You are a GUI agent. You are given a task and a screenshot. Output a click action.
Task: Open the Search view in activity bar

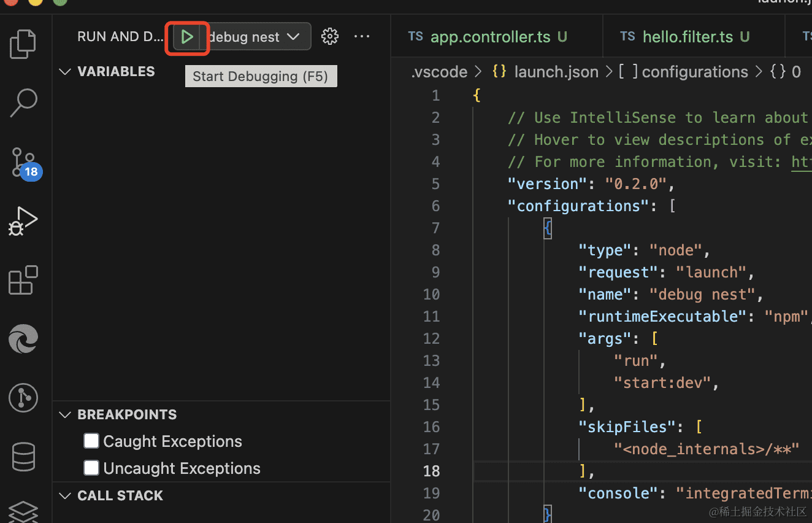pyautogui.click(x=25, y=103)
